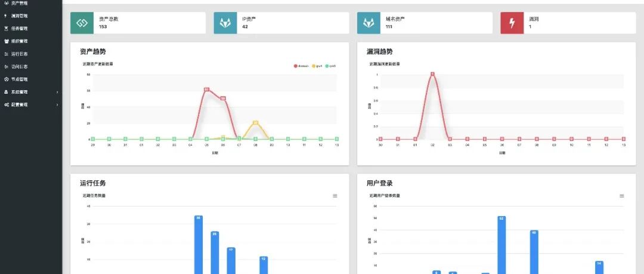Click the 漏洞趋势 chart heading
The image size is (644, 274).
379,51
